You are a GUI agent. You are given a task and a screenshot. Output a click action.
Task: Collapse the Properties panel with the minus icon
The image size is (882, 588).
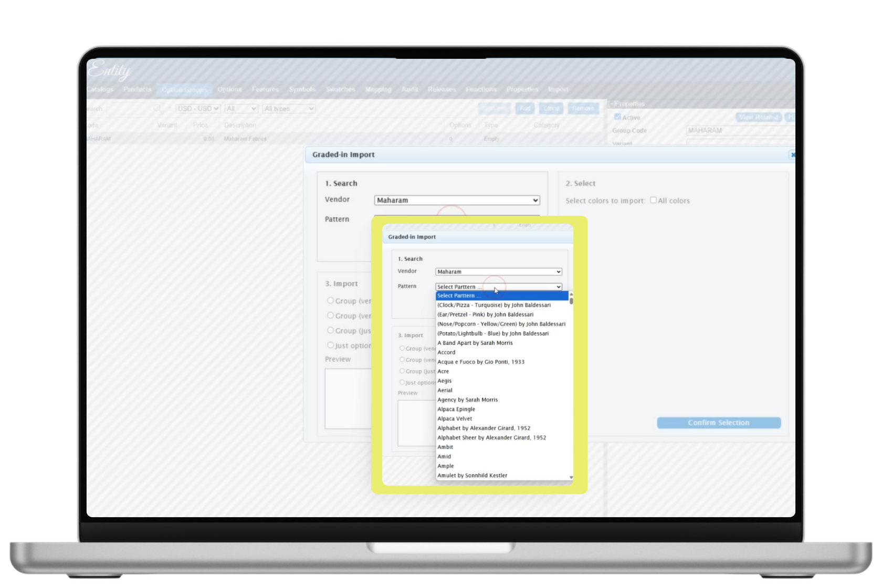click(x=611, y=104)
